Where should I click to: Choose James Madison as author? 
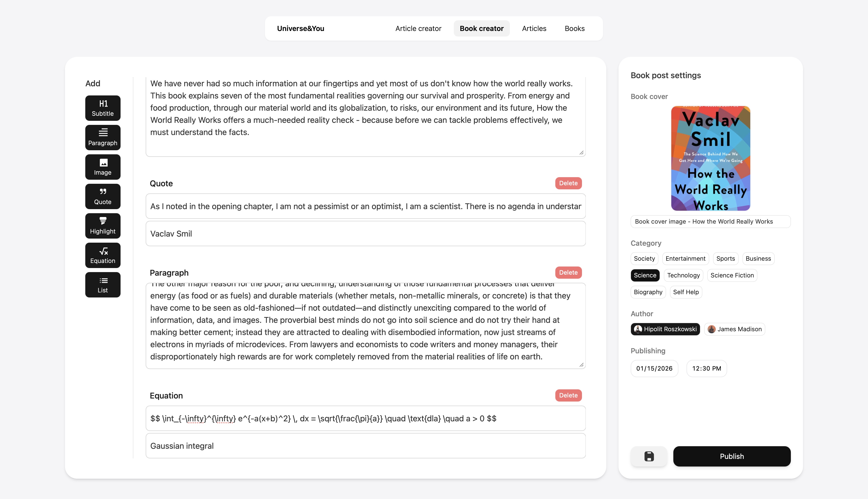click(x=734, y=329)
